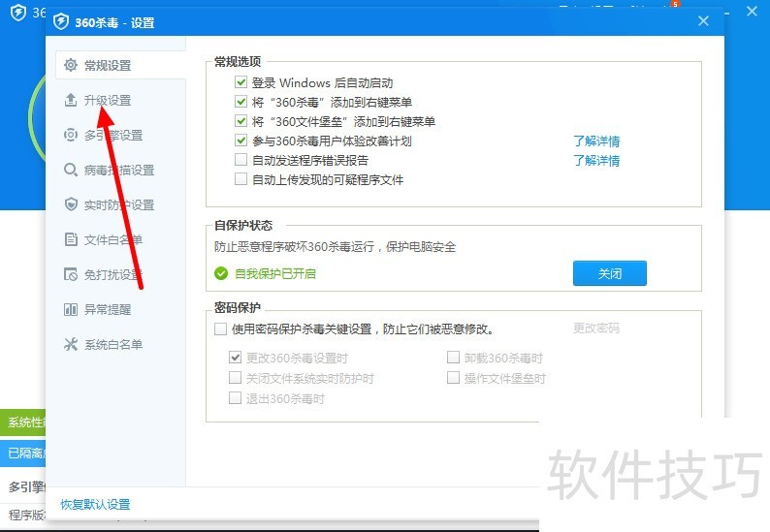Click the gear icon for 常规设置
Screen dimensions: 770x532
(71, 65)
